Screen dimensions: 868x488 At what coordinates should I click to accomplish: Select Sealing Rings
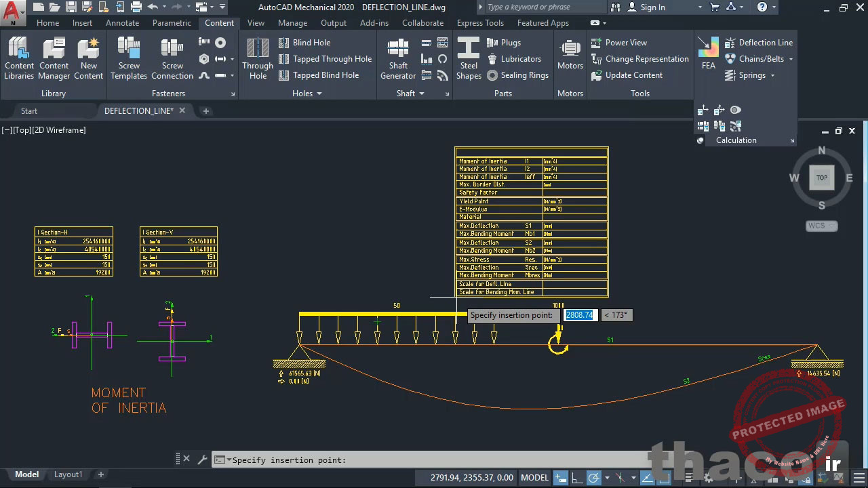[x=517, y=75]
